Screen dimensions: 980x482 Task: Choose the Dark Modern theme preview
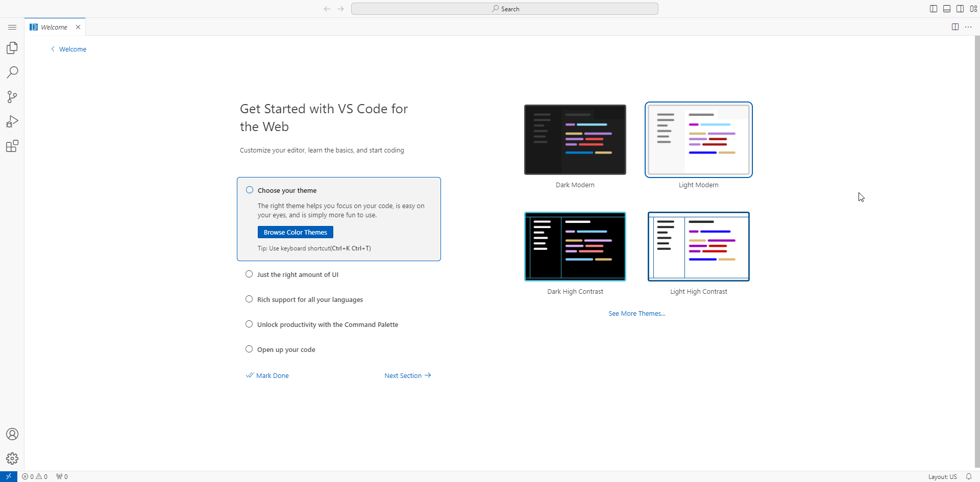[575, 140]
